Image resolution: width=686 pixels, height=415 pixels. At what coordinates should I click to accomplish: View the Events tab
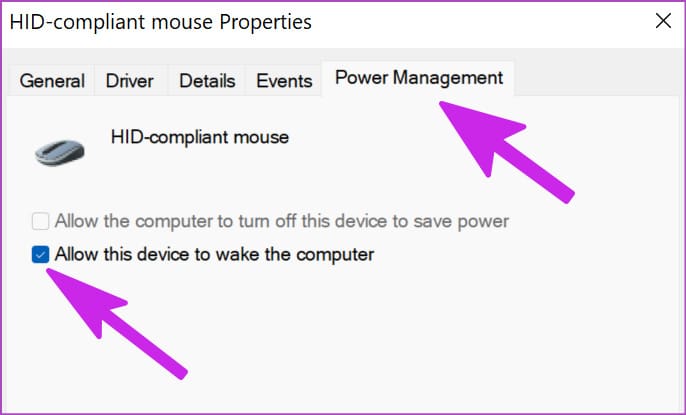(284, 81)
